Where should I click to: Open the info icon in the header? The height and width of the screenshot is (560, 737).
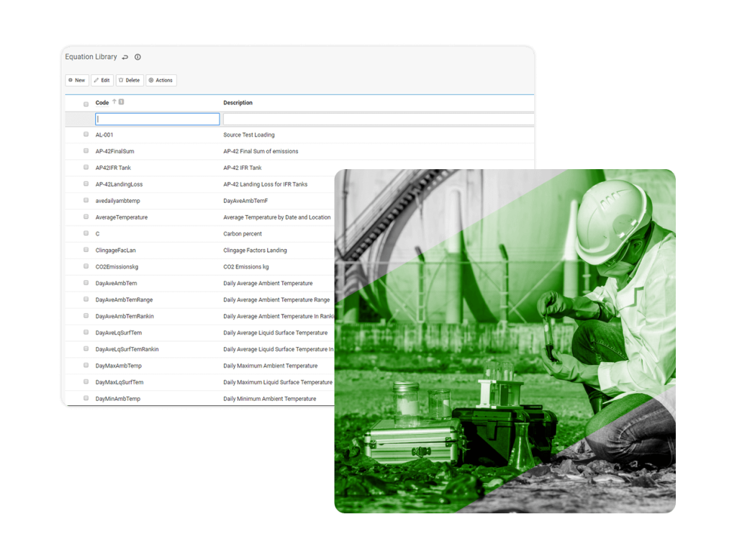[x=137, y=57]
